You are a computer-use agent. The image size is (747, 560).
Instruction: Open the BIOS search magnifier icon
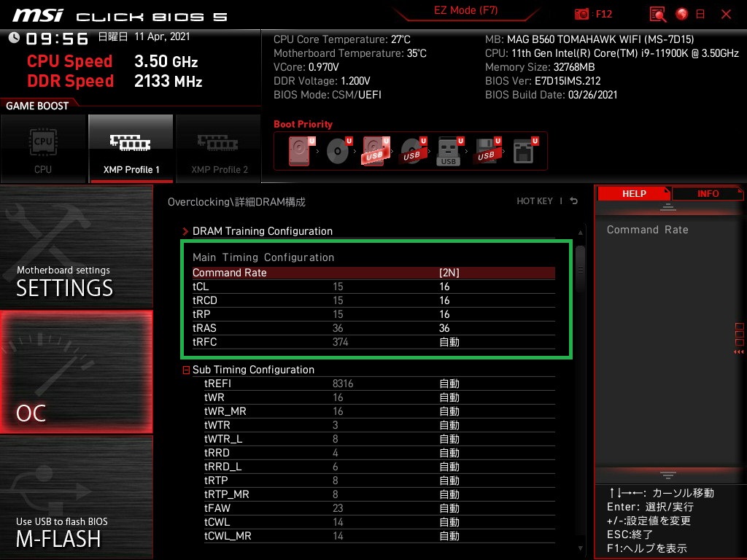[658, 15]
